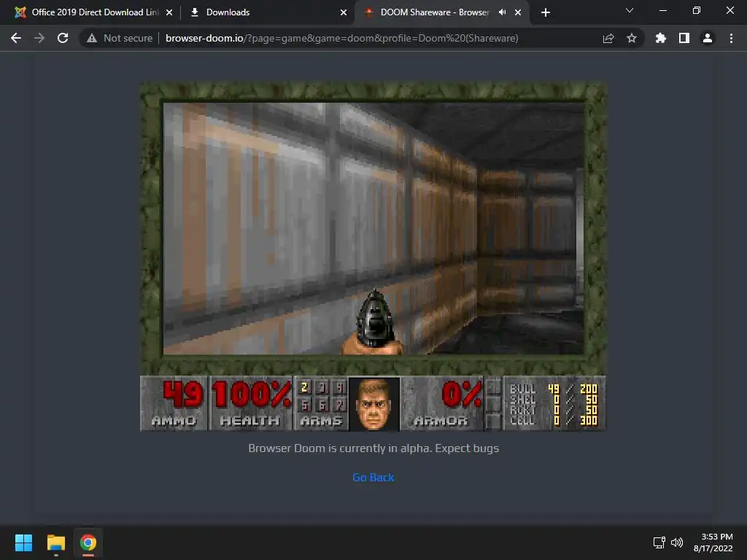Open a new browser tab
The width and height of the screenshot is (747, 560).
546,12
